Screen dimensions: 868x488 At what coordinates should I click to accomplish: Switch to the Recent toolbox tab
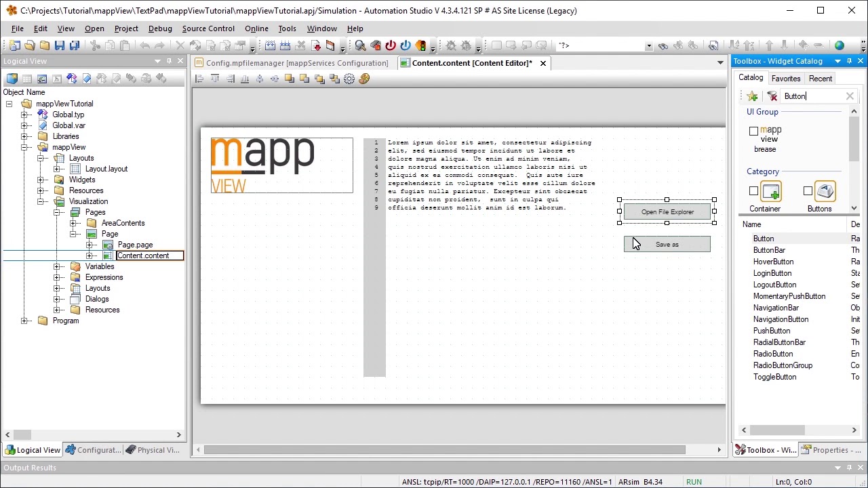coord(820,79)
